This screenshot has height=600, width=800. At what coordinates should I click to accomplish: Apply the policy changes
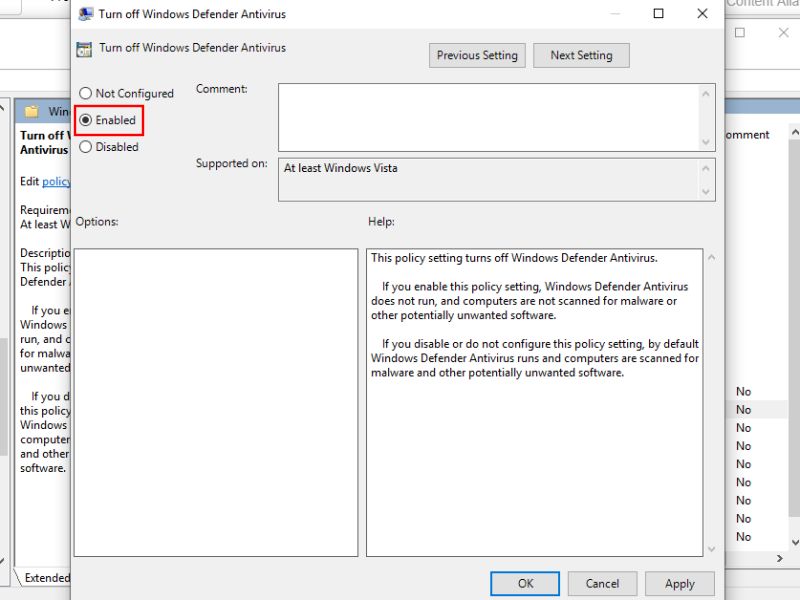(x=680, y=583)
